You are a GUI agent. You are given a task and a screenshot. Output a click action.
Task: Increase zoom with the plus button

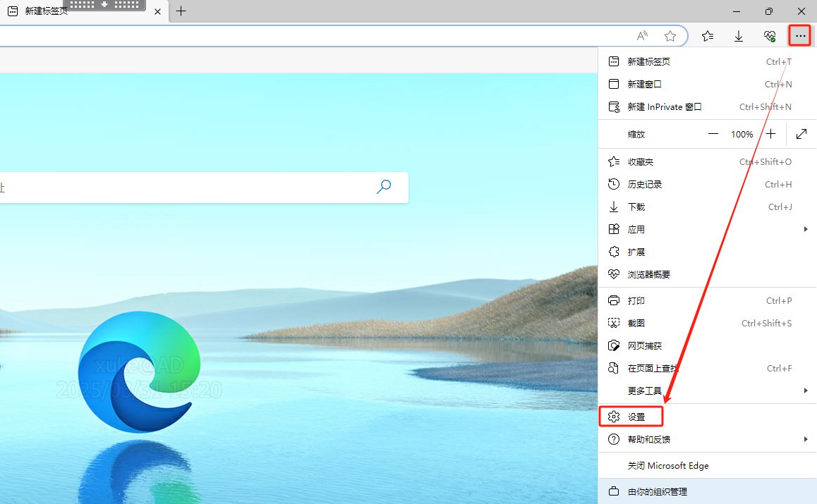point(771,134)
